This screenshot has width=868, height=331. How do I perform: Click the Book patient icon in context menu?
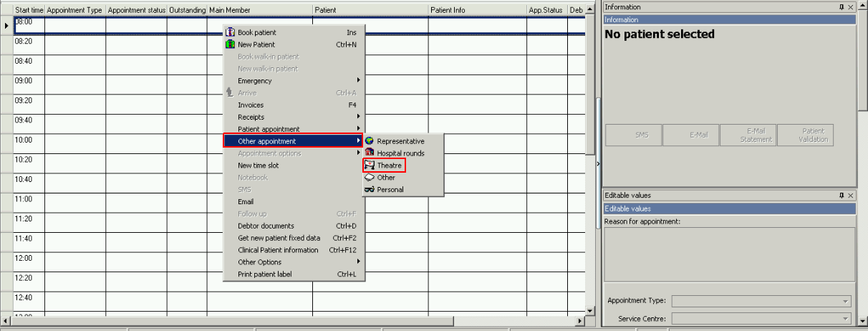230,32
